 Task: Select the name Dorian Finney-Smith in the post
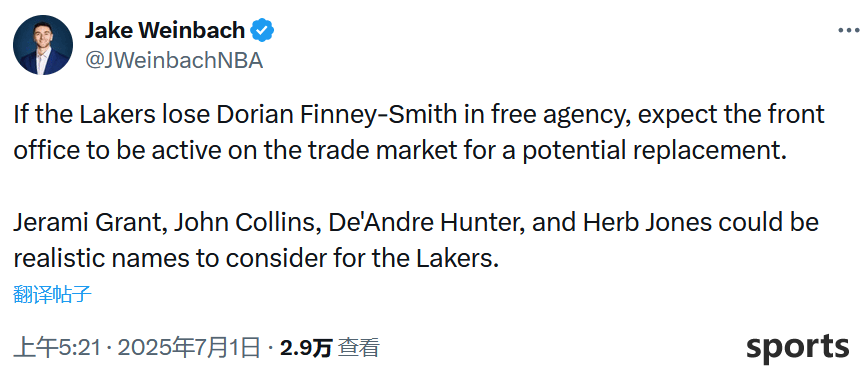[x=336, y=116]
